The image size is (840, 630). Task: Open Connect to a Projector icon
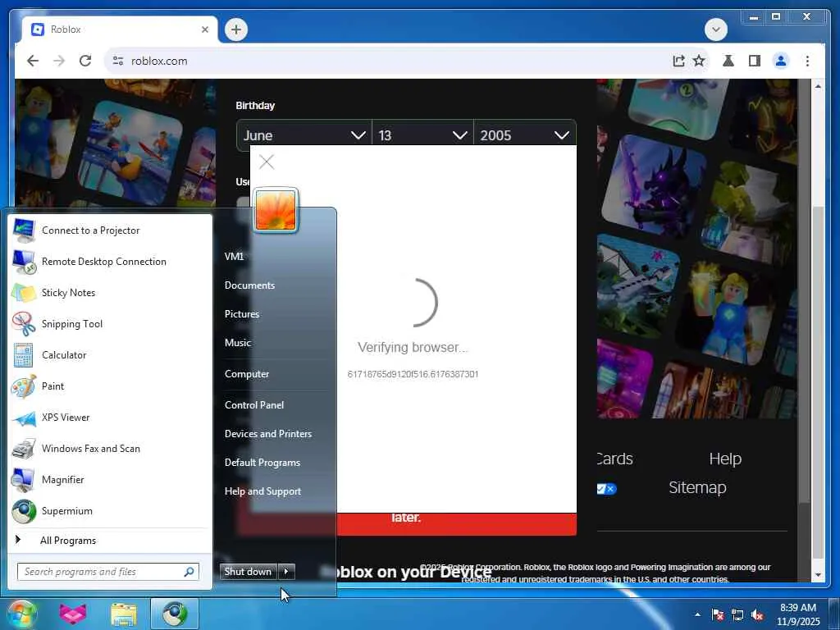point(24,231)
